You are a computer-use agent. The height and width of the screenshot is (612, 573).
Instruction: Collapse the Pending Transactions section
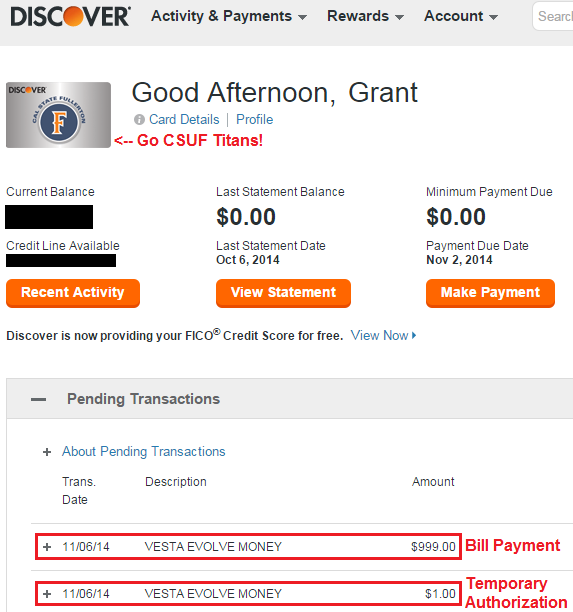(x=39, y=399)
